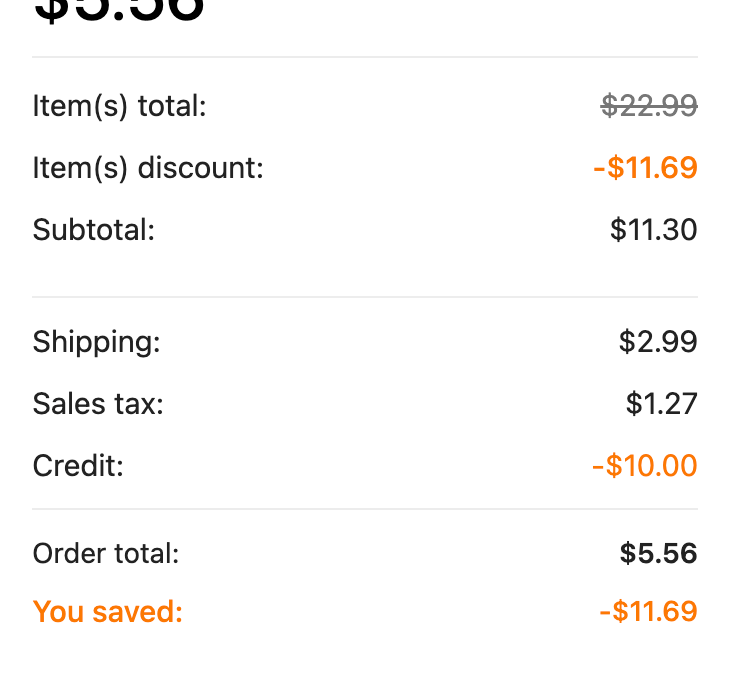Click the "Sales tax:" label
Viewport: 752px width, 684px height.
click(98, 404)
